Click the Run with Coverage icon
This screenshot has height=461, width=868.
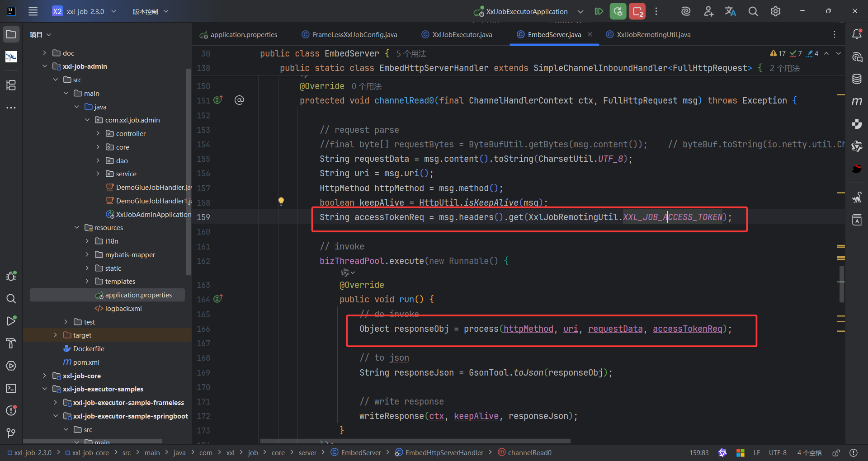pyautogui.click(x=599, y=11)
